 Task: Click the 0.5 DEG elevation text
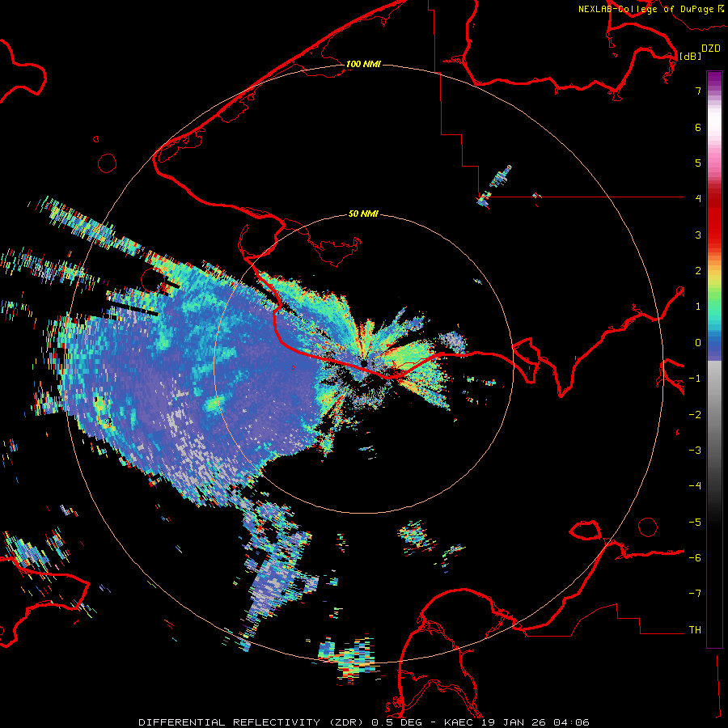point(396,722)
